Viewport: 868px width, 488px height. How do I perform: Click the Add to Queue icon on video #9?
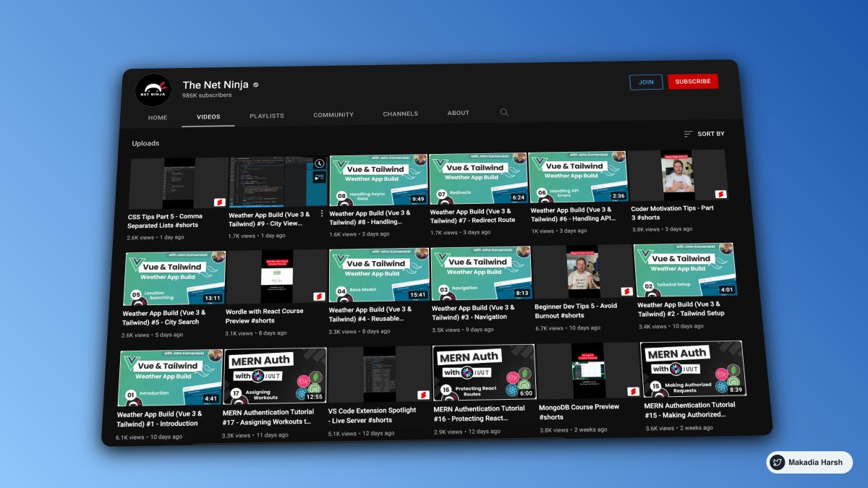(x=320, y=177)
